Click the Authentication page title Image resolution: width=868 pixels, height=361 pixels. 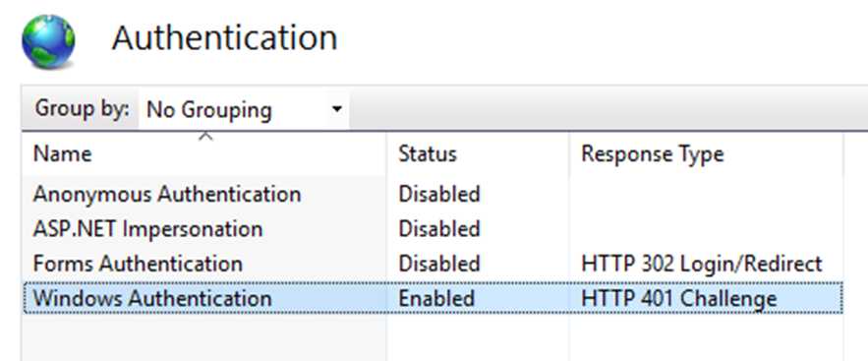(224, 38)
